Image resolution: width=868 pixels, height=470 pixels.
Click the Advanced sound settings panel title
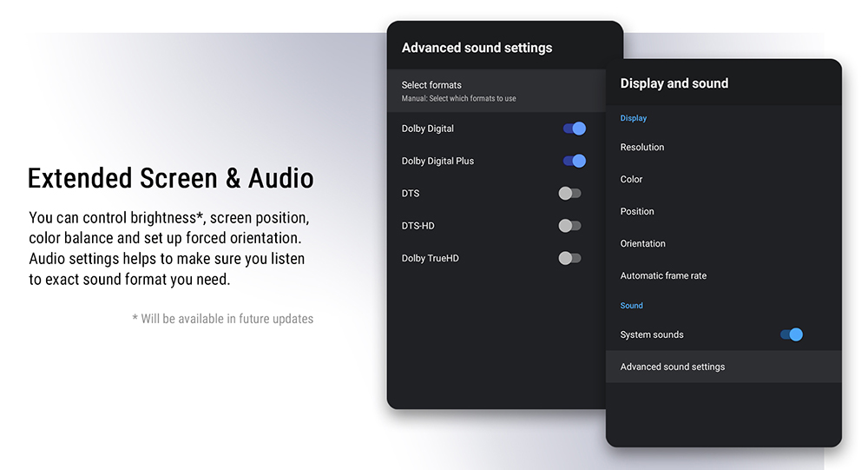[x=477, y=48]
